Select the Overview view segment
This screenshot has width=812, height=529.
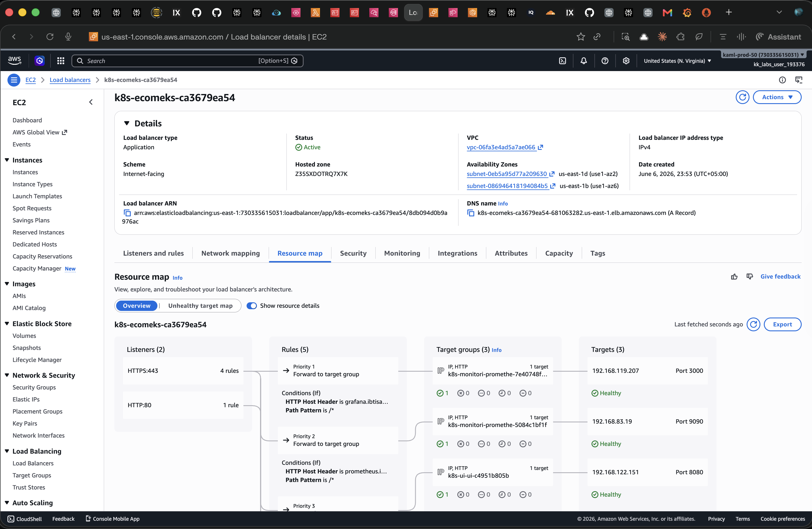point(136,306)
